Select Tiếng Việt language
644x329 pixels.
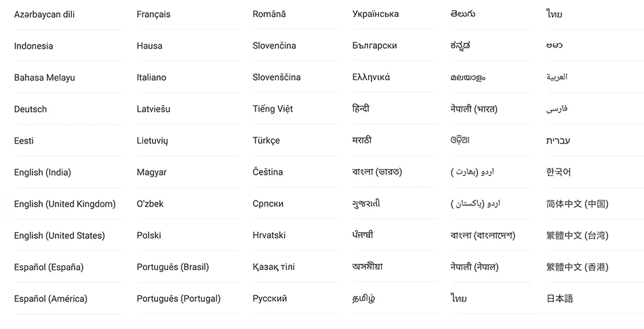[273, 109]
